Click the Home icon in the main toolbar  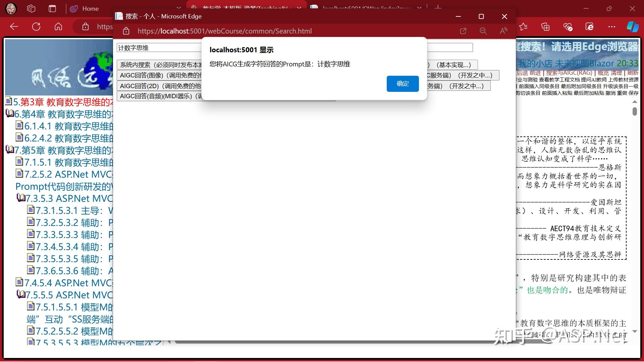(x=58, y=27)
